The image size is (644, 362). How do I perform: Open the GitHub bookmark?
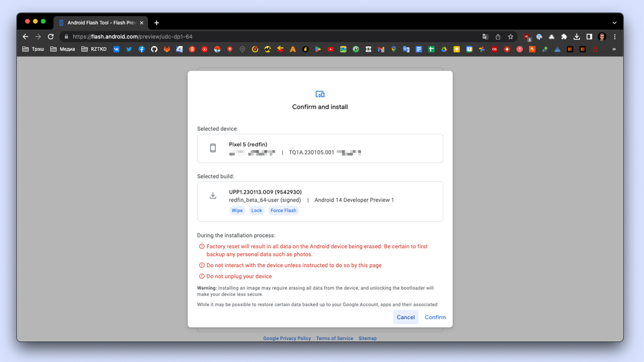pyautogui.click(x=154, y=49)
